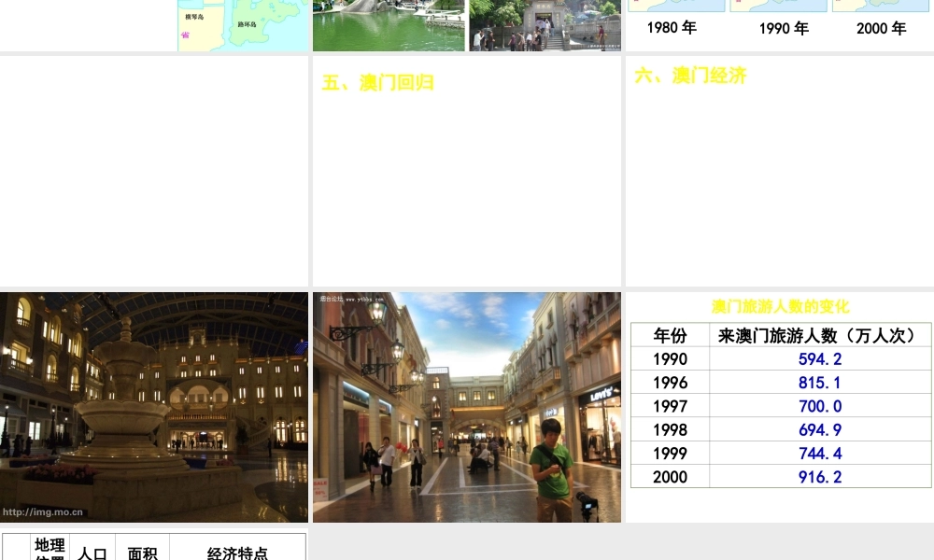Click the 人口 column header in bottom table
Screen dimensions: 934x560
coord(92,553)
